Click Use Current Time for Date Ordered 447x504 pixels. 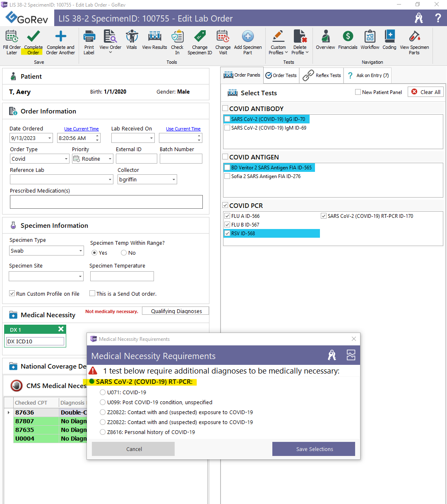[82, 129]
